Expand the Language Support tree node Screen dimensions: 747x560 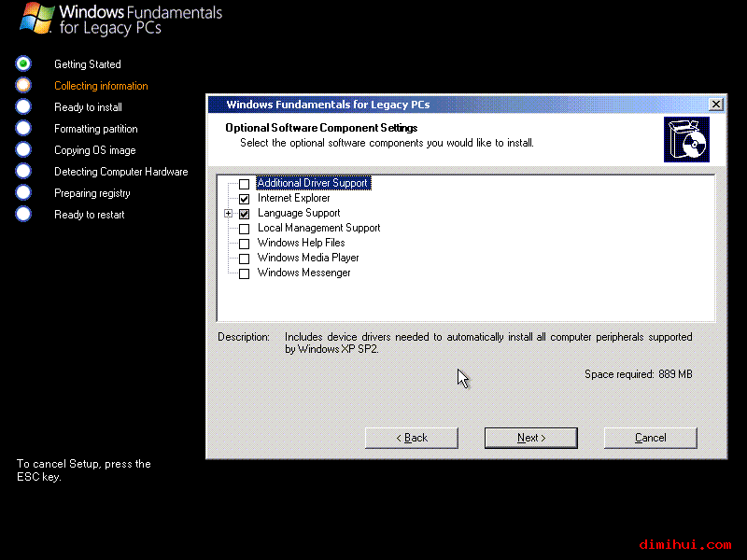[228, 214]
